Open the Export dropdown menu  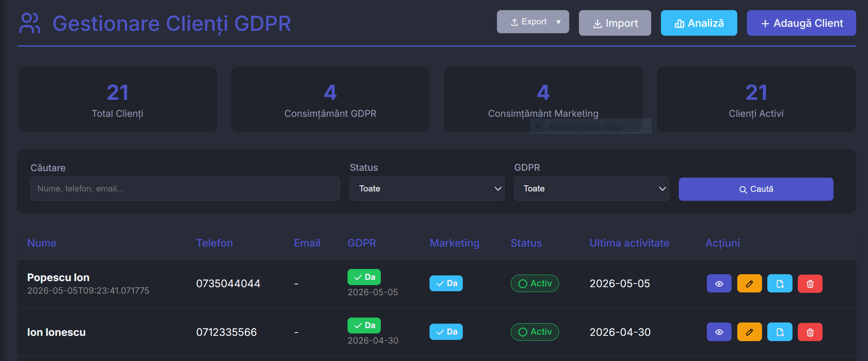click(x=533, y=22)
